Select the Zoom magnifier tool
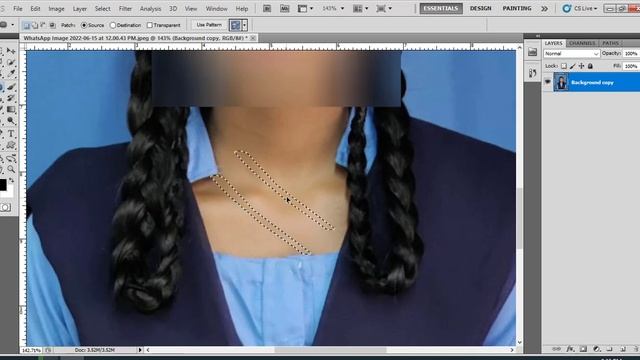 click(11, 170)
